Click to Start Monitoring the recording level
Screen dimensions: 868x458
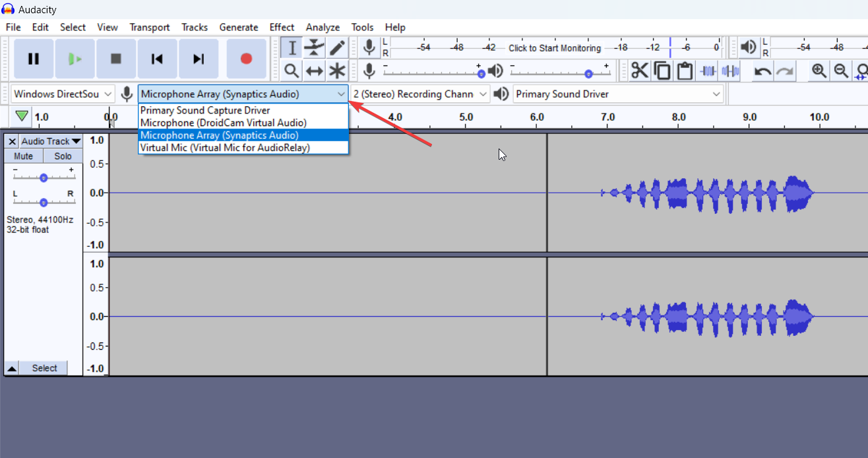(x=555, y=48)
